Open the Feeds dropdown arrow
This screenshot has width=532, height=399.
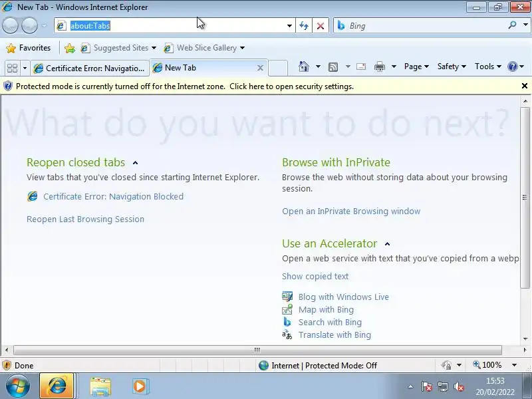coord(348,66)
